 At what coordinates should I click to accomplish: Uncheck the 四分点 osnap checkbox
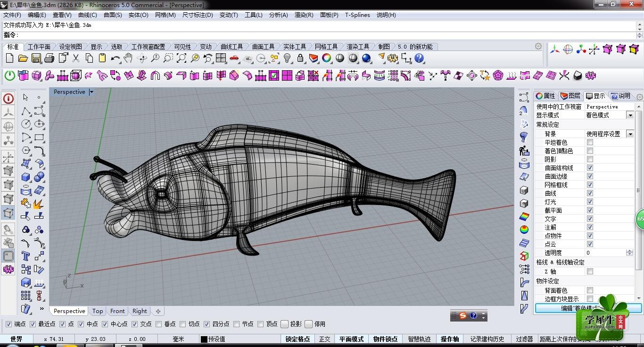tap(206, 324)
